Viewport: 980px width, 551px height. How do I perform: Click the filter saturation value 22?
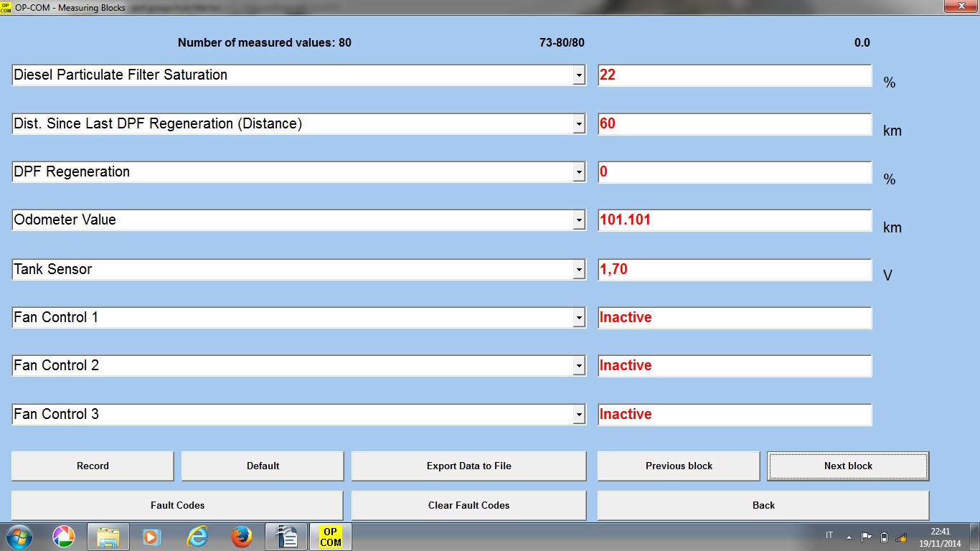[735, 75]
